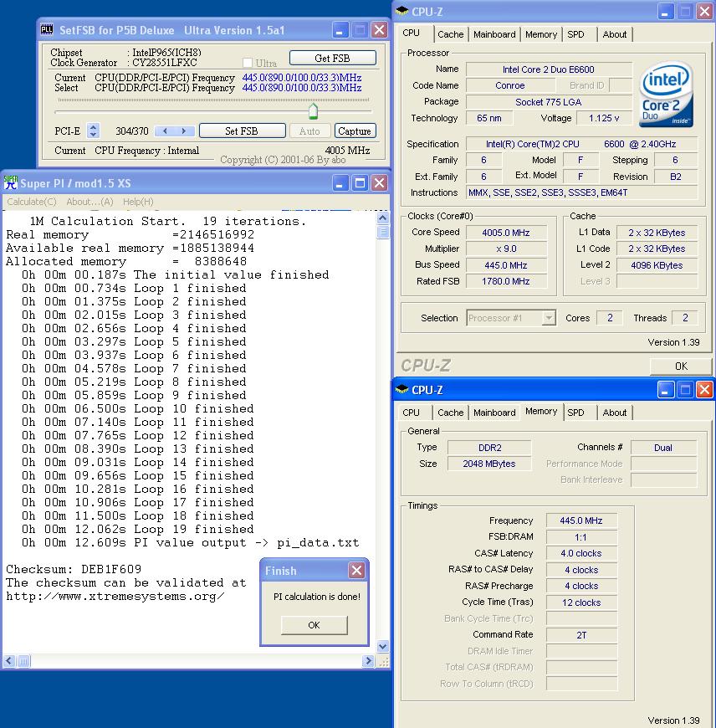The image size is (716, 728).
Task: Click OK in upper CPU-Z window
Action: (x=681, y=367)
